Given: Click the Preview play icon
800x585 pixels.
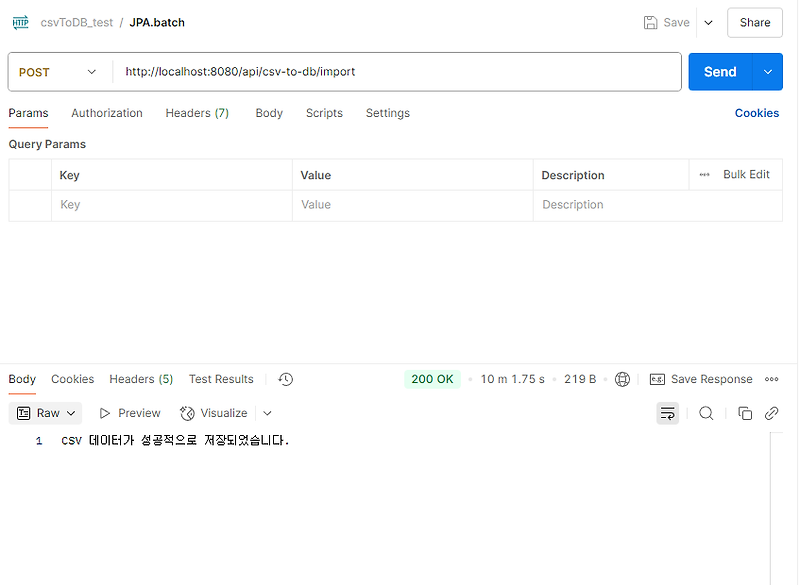Looking at the screenshot, I should [106, 412].
